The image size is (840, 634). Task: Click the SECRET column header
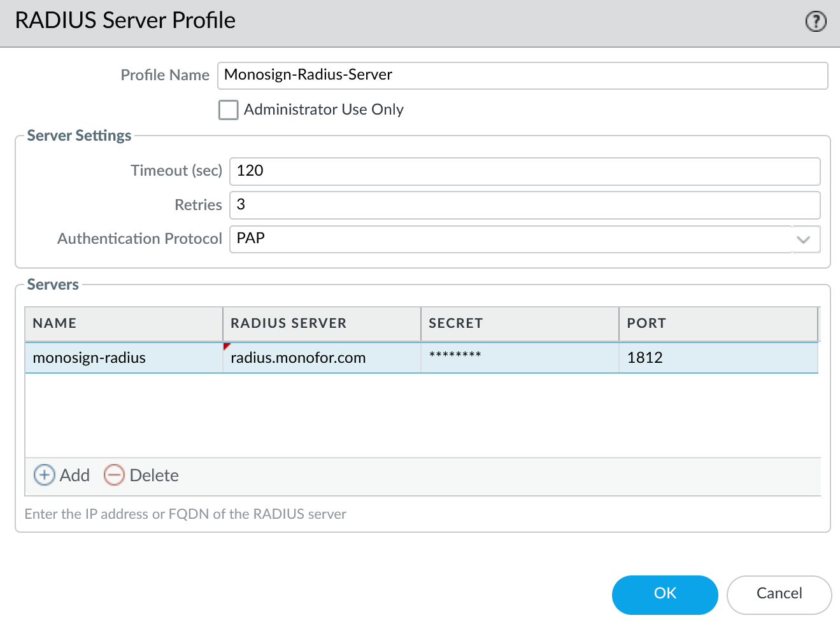click(520, 323)
